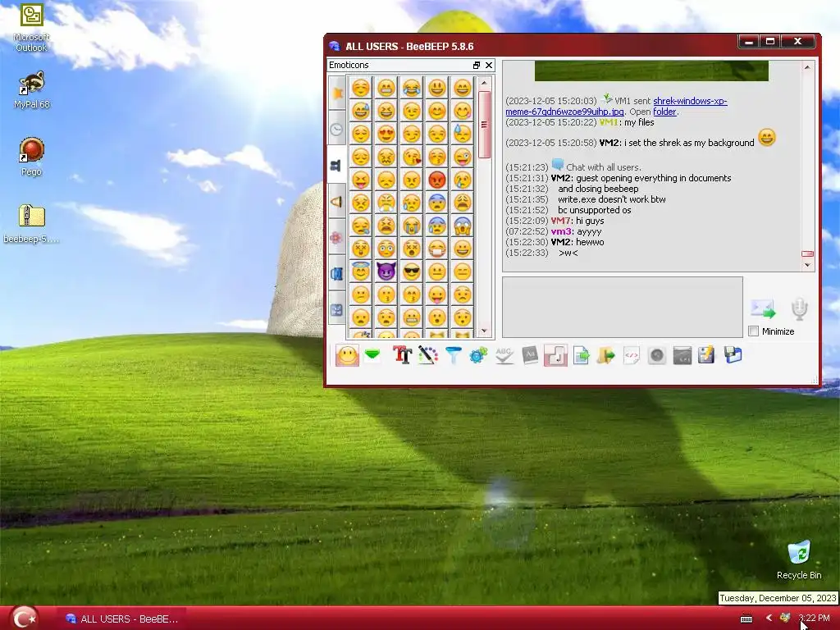Click the gray round screenshot icon
This screenshot has height=630, width=840.
click(657, 355)
